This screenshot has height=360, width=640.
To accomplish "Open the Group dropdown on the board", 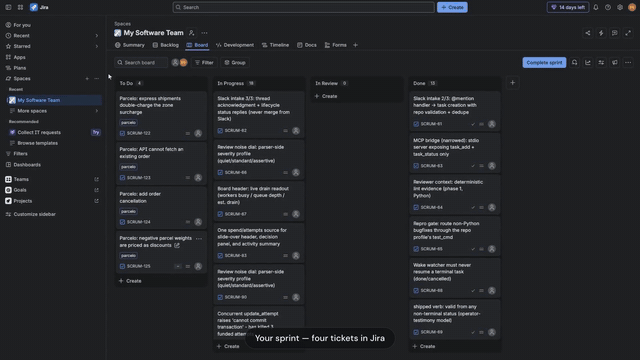I will 235,62.
